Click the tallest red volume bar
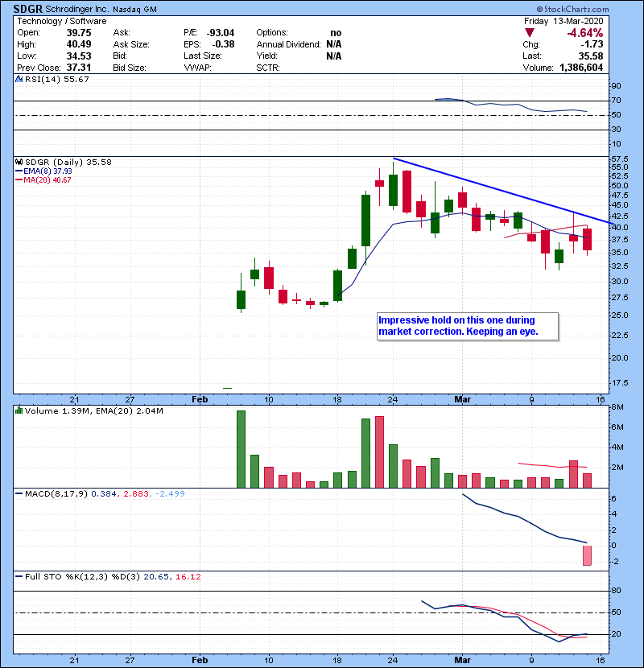The height and width of the screenshot is (668, 644). [x=379, y=452]
